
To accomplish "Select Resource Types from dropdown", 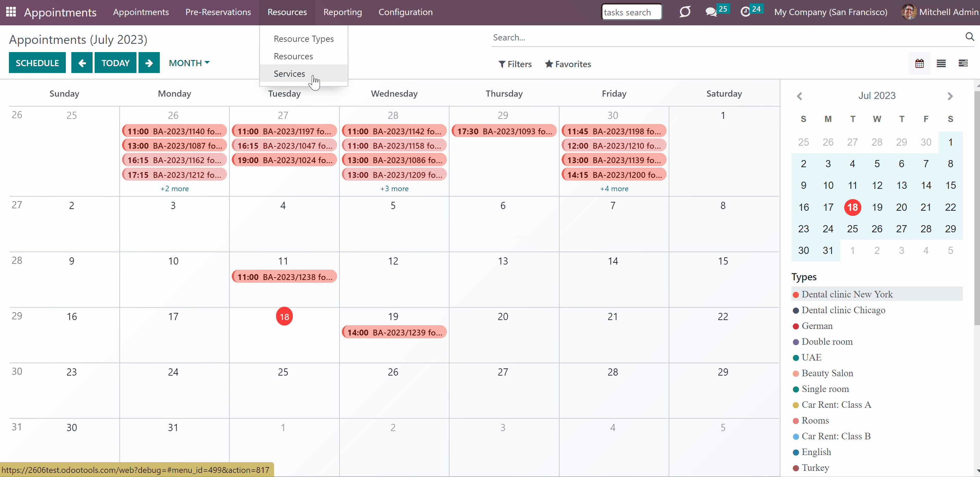I will [303, 39].
